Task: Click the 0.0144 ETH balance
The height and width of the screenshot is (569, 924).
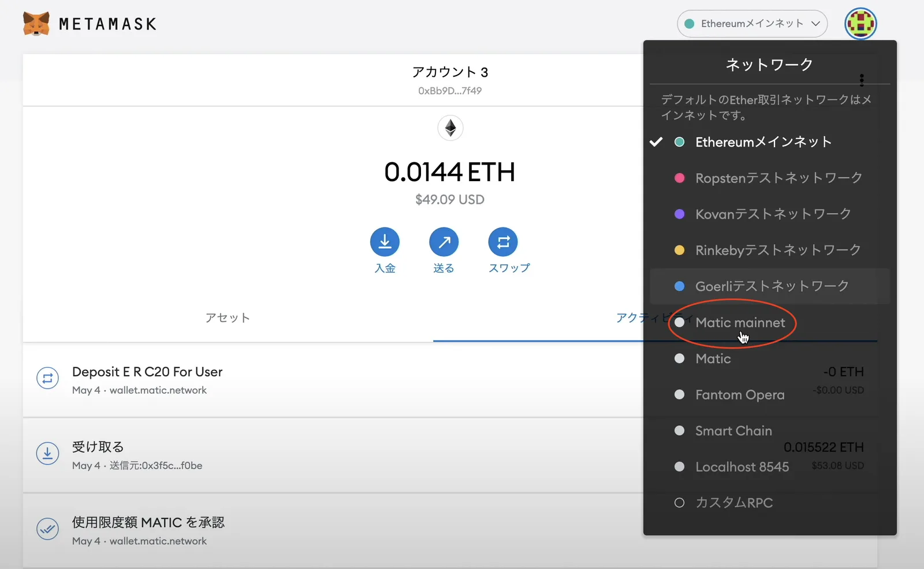Action: click(x=450, y=172)
